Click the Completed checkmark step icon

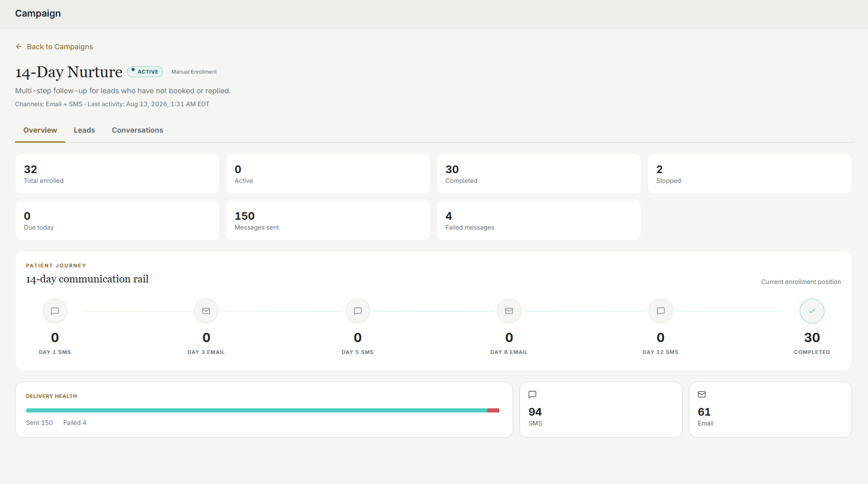coord(812,311)
